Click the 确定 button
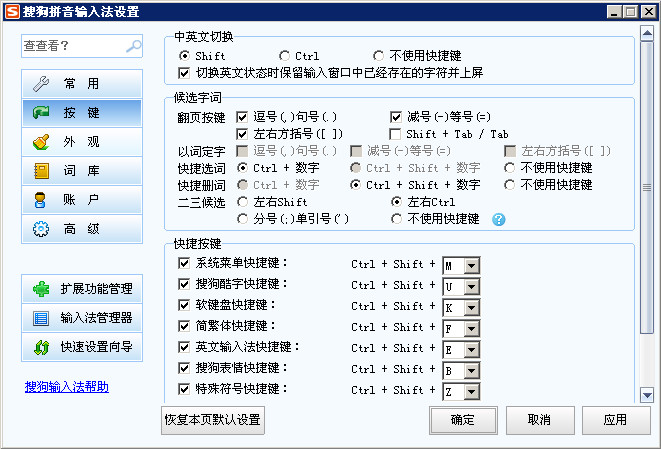This screenshot has width=661, height=449. 463,420
